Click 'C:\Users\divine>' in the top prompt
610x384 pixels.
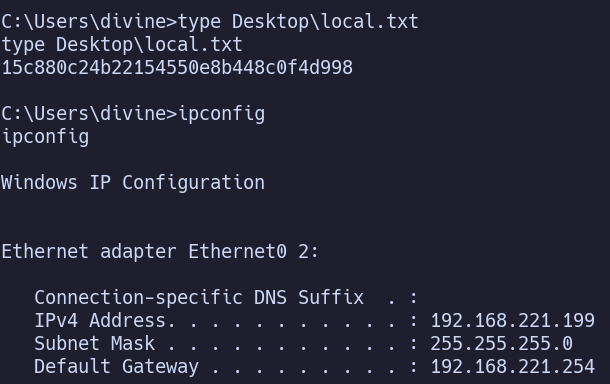[89, 22]
